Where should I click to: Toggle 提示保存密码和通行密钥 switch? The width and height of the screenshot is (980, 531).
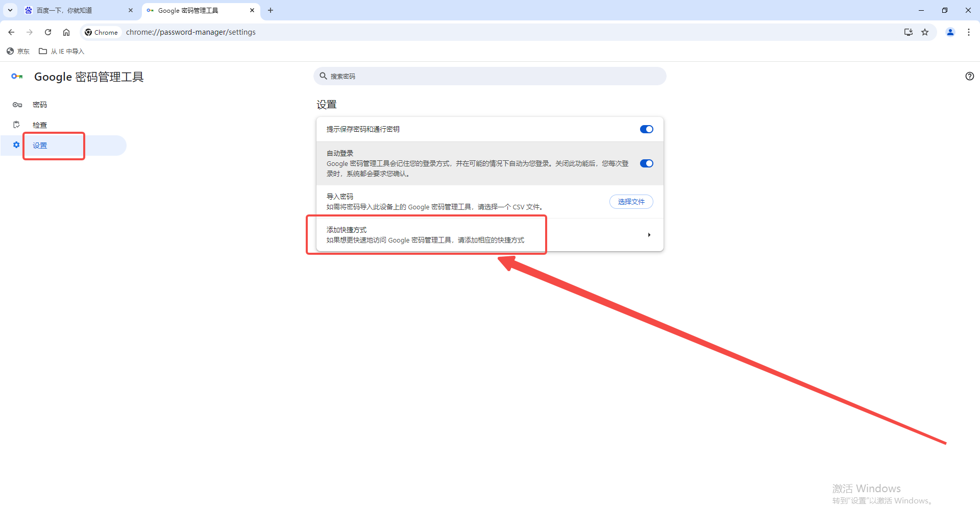pyautogui.click(x=647, y=129)
